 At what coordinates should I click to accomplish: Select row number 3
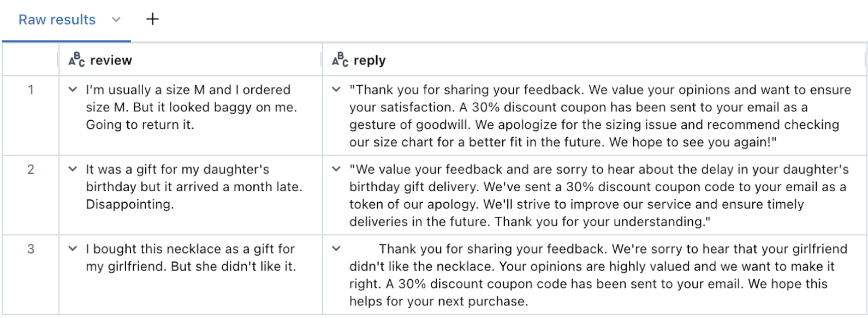point(31,249)
